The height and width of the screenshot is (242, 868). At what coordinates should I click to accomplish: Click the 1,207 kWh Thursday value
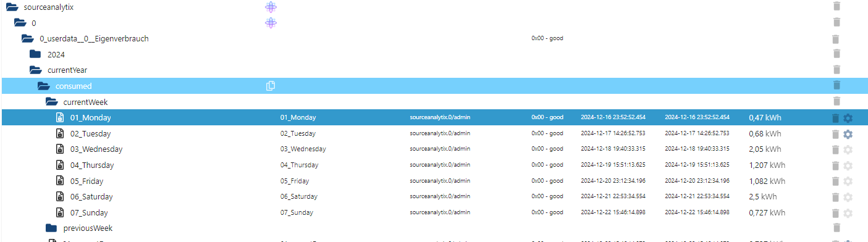click(767, 165)
